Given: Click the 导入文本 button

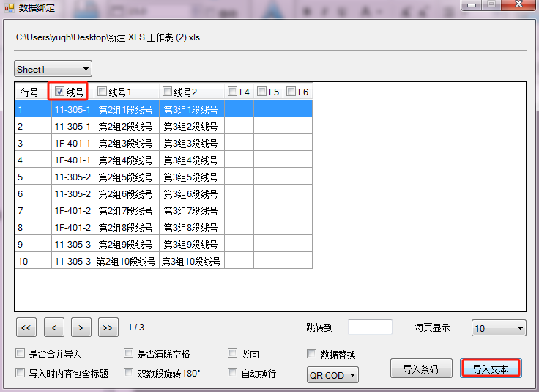Looking at the screenshot, I should (x=491, y=369).
